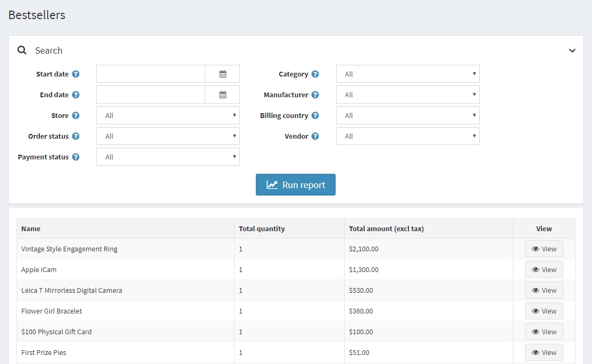592x364 pixels.
Task: Open the Start date calendar picker
Action: 222,74
